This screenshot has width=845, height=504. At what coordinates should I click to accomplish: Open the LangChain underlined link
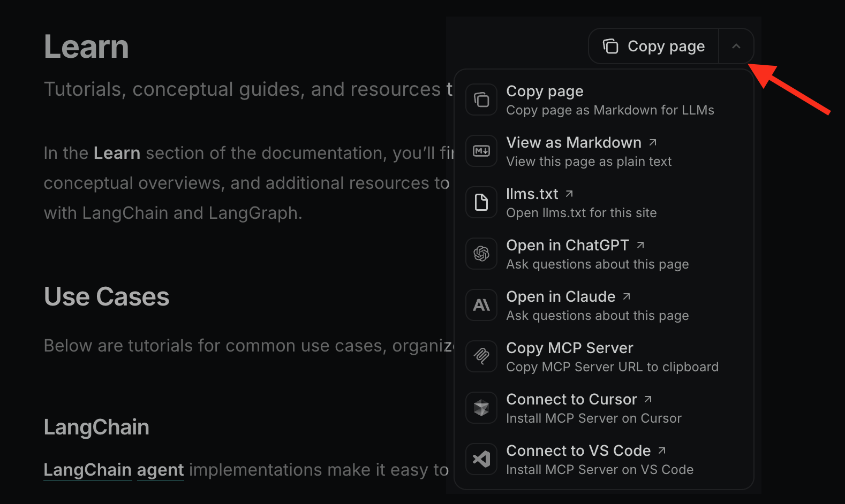87,470
